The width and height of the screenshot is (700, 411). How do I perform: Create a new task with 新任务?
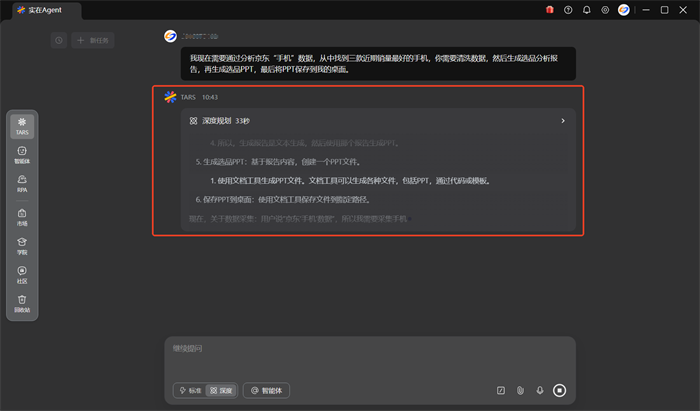tap(94, 40)
